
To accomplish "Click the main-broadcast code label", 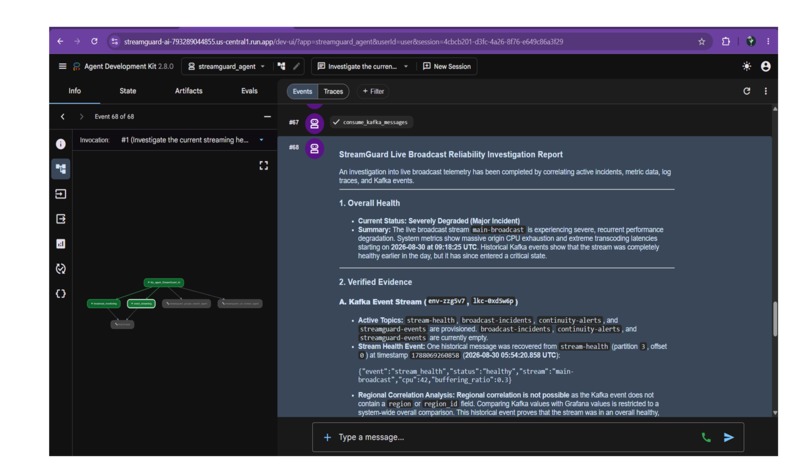I will [x=498, y=230].
